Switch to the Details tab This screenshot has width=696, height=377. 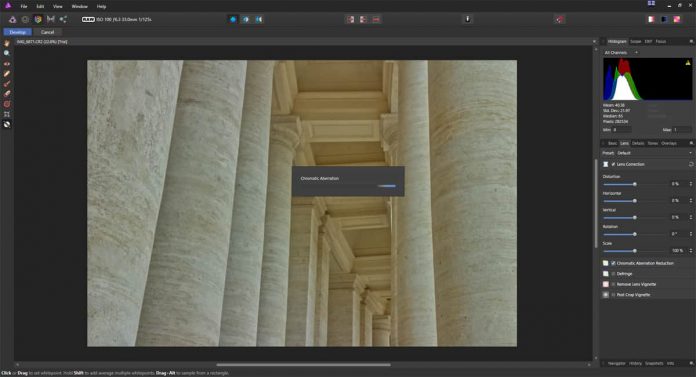click(x=638, y=143)
